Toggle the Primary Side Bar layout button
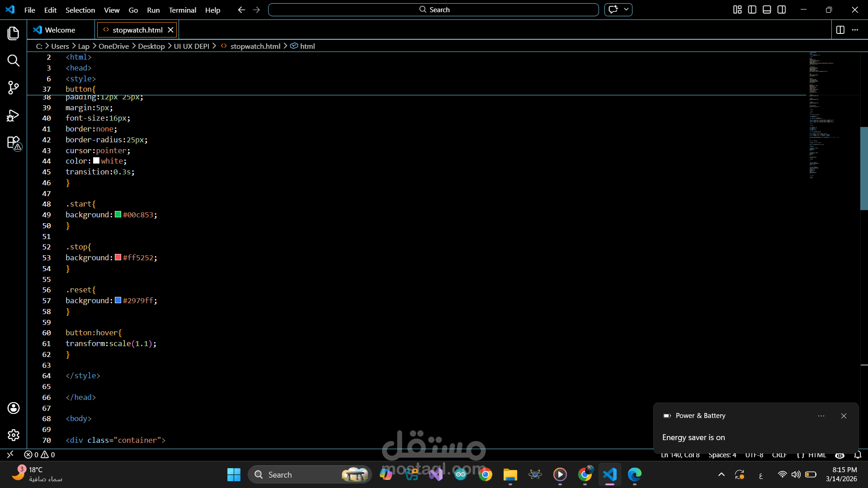The width and height of the screenshot is (868, 488). click(752, 9)
